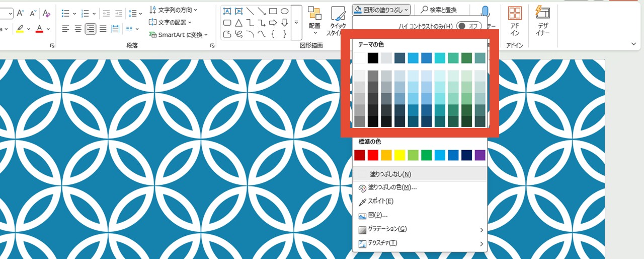Click 検索と置換 button

click(438, 10)
